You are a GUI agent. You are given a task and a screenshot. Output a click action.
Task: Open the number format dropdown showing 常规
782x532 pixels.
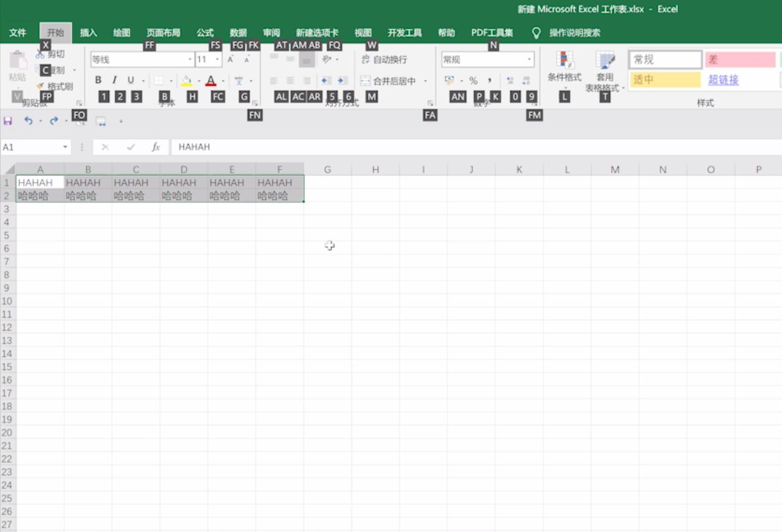point(530,60)
